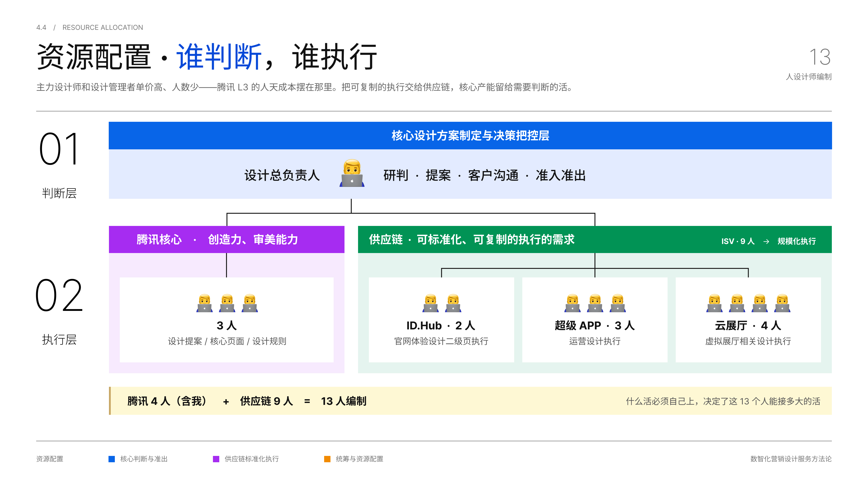Click the orange legend square for 统筹与资源配置

click(x=327, y=459)
